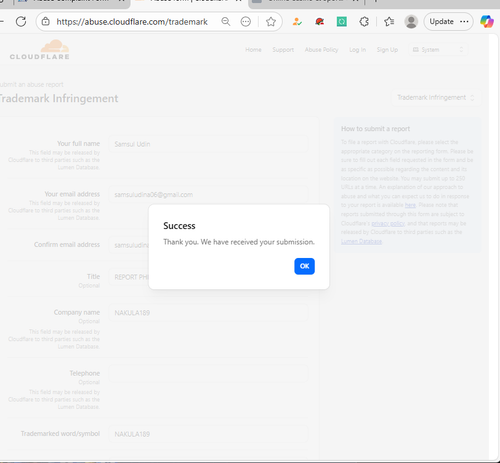Expand the Trademark Infringement category dropdown
The height and width of the screenshot is (463, 500).
click(x=436, y=98)
